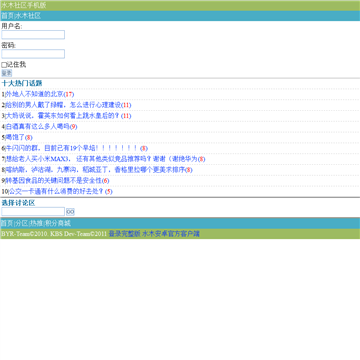This screenshot has width=360, height=360.
Task: Enable the 记住我 checkbox
Action: 4,65
